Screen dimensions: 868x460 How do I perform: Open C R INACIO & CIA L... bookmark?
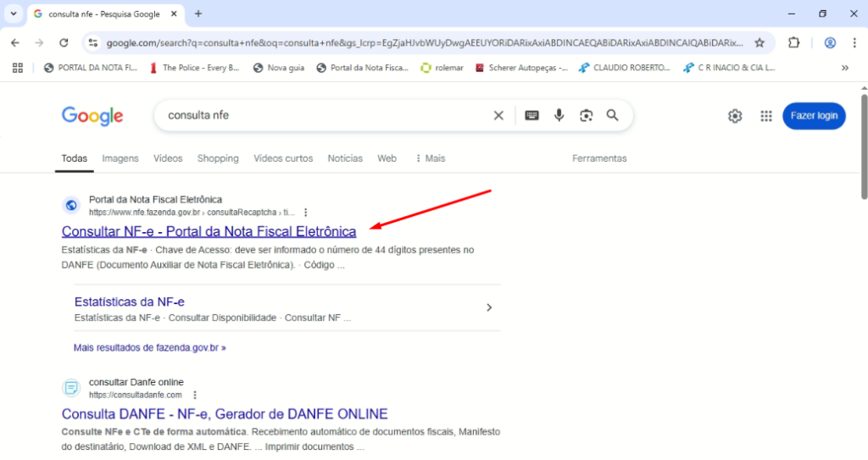pos(730,68)
